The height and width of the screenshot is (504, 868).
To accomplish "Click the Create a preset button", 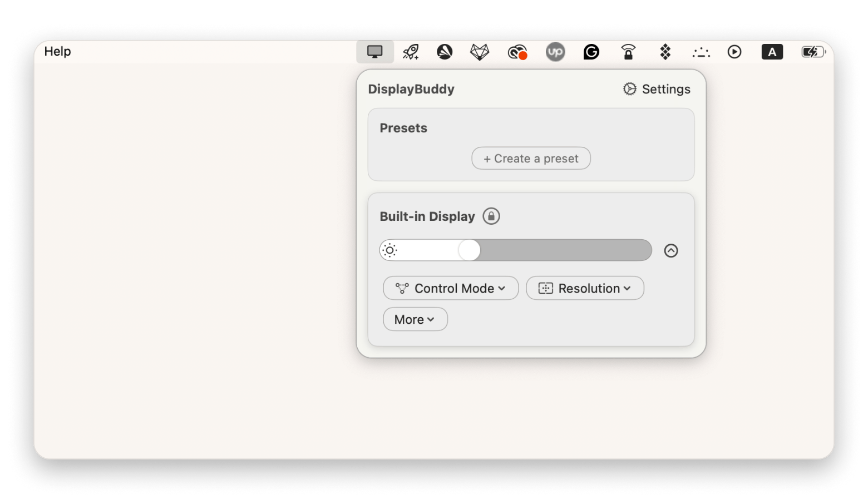I will pyautogui.click(x=531, y=159).
